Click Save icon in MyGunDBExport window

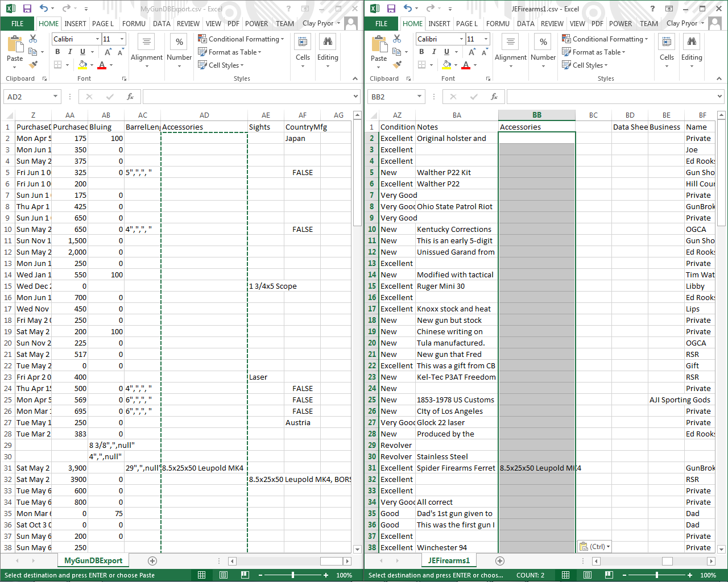click(27, 9)
